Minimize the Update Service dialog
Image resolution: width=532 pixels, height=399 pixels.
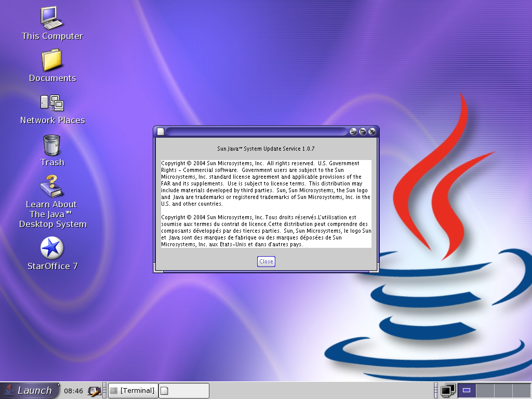353,131
